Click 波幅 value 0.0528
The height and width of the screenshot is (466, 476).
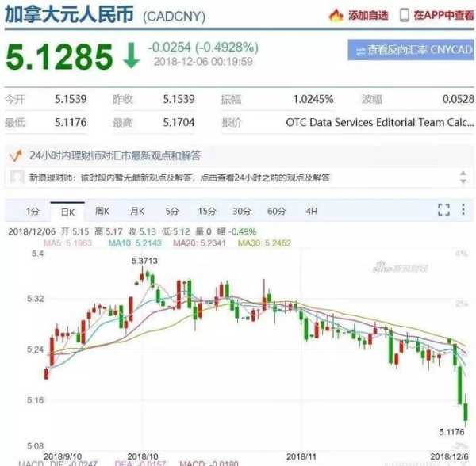pyautogui.click(x=459, y=99)
